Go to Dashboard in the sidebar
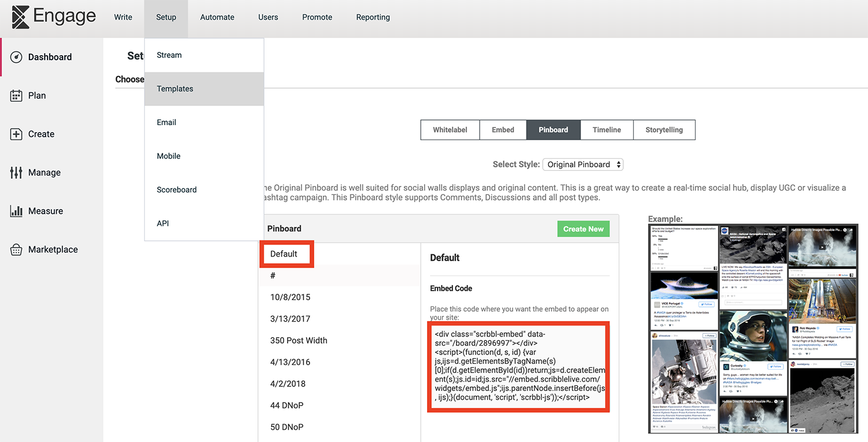 [x=50, y=57]
